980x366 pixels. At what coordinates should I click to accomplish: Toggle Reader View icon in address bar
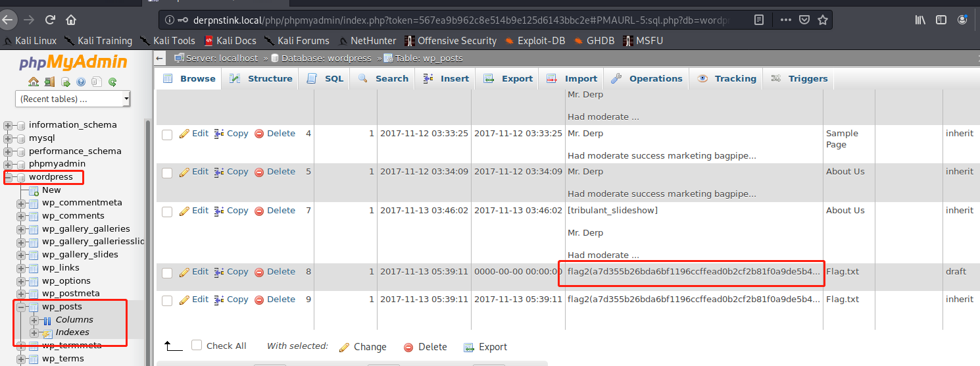759,20
